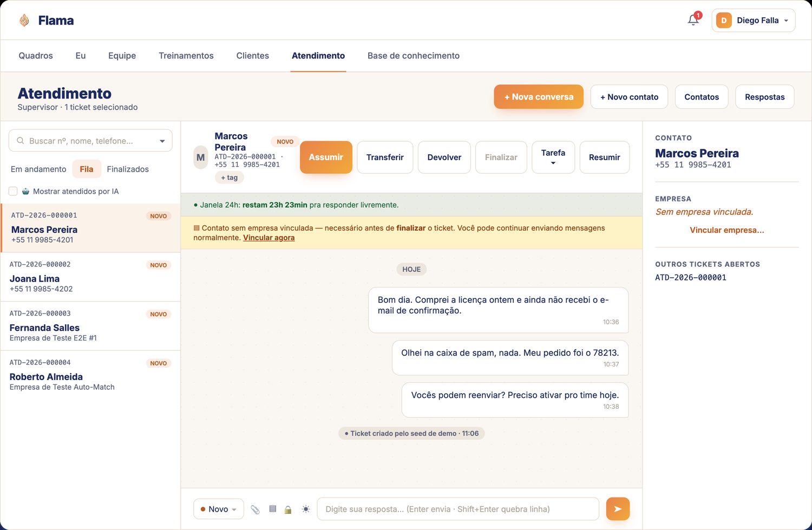
Task: Navigate to the Clientes tab
Action: click(253, 56)
